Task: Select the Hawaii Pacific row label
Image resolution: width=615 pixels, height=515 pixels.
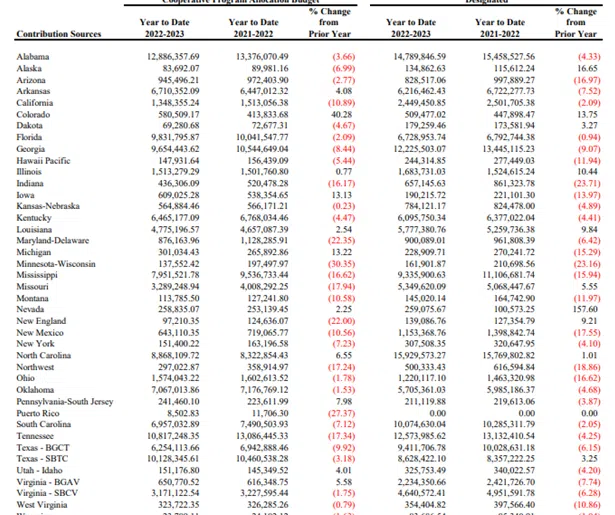Action: tap(43, 161)
